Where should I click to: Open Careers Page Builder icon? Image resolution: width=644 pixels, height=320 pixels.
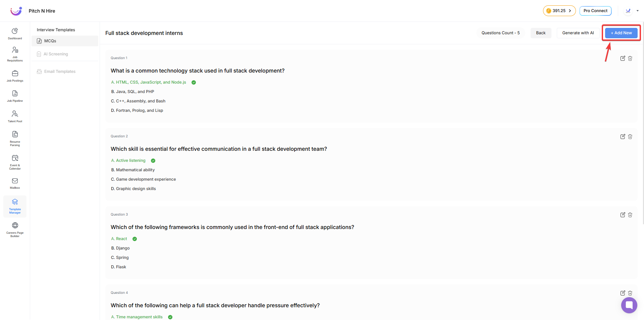click(x=15, y=229)
